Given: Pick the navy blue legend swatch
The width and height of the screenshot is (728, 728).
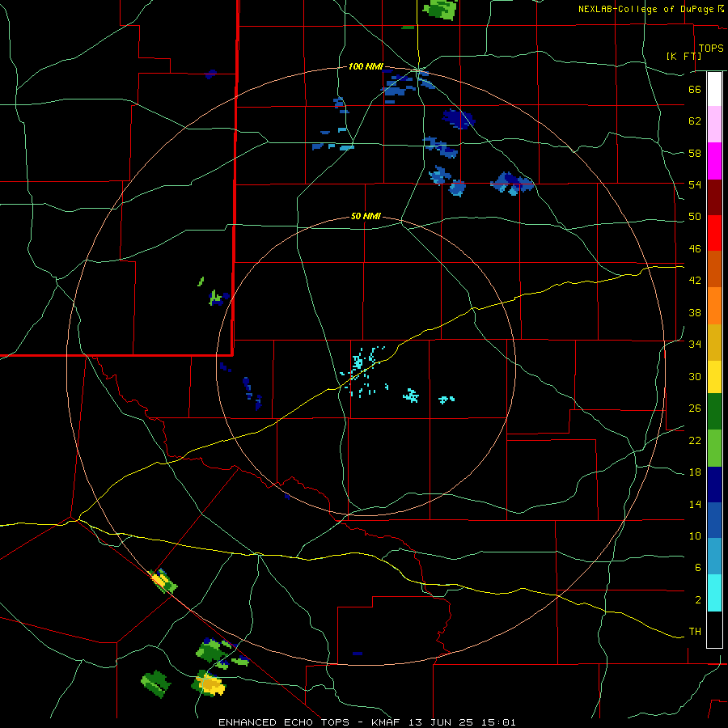Looking at the screenshot, I should click(x=714, y=485).
